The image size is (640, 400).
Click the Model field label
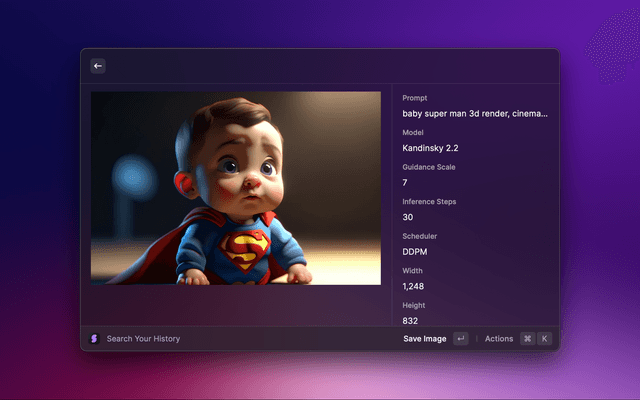click(x=414, y=132)
